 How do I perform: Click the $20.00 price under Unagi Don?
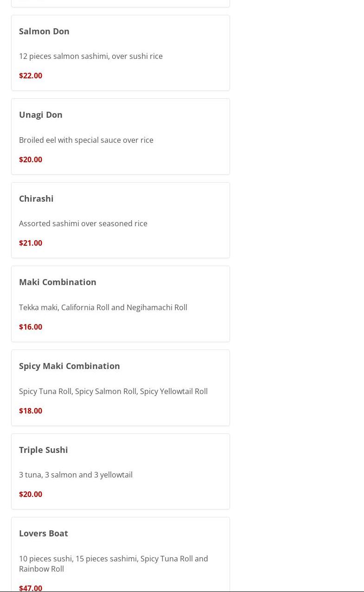(31, 159)
